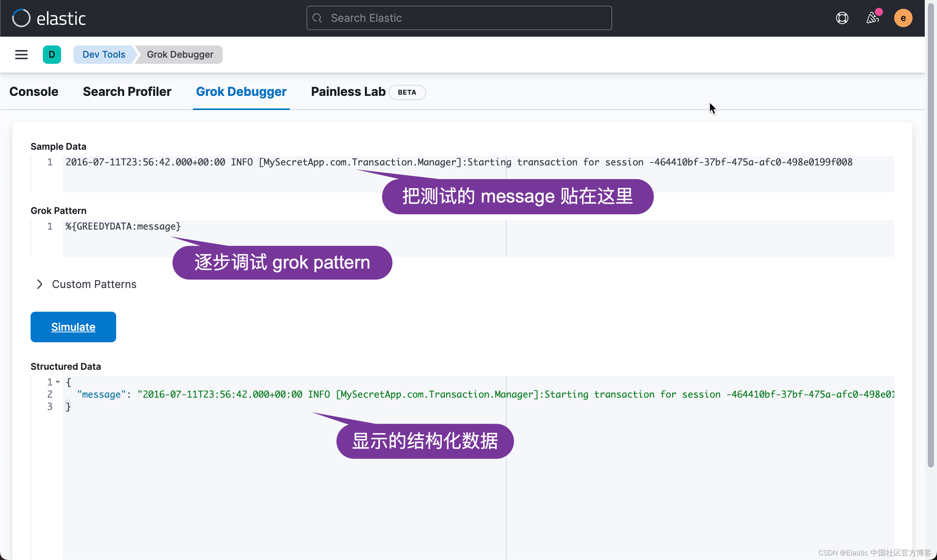The height and width of the screenshot is (560, 937).
Task: Go to Dev Tools breadcrumb
Action: (104, 55)
